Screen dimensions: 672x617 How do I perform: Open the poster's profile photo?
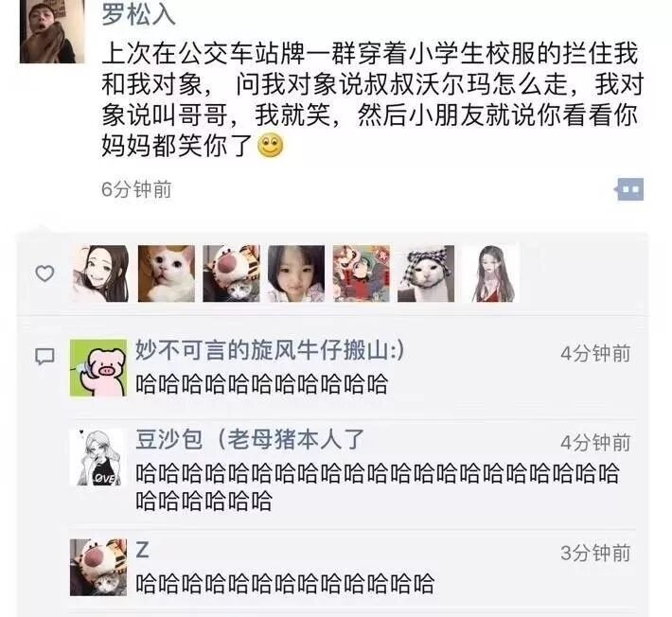click(52, 31)
